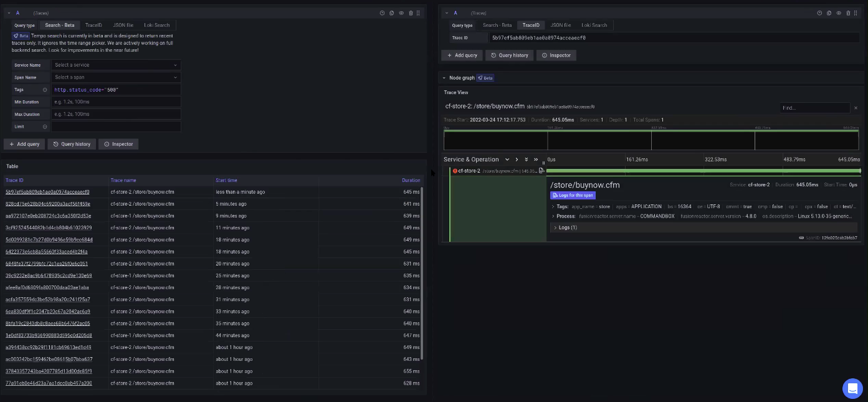868x402 pixels.
Task: Open the Service Name dropdown
Action: pos(116,65)
